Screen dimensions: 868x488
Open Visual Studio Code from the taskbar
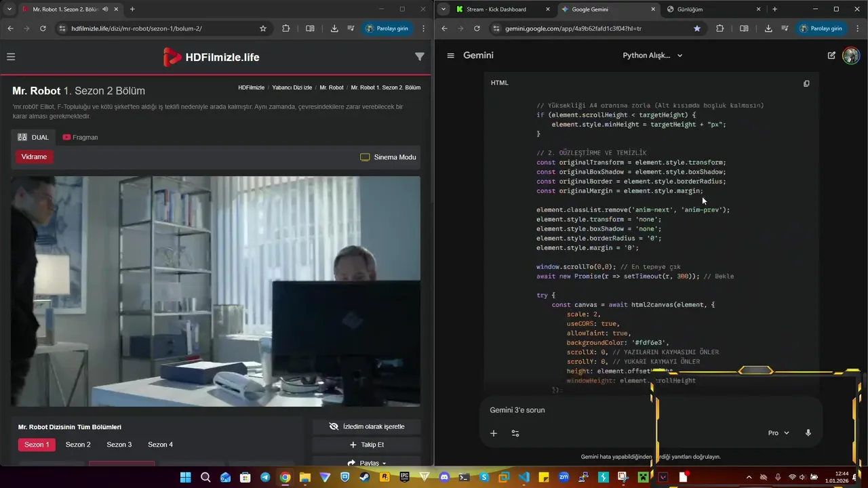[x=524, y=477]
